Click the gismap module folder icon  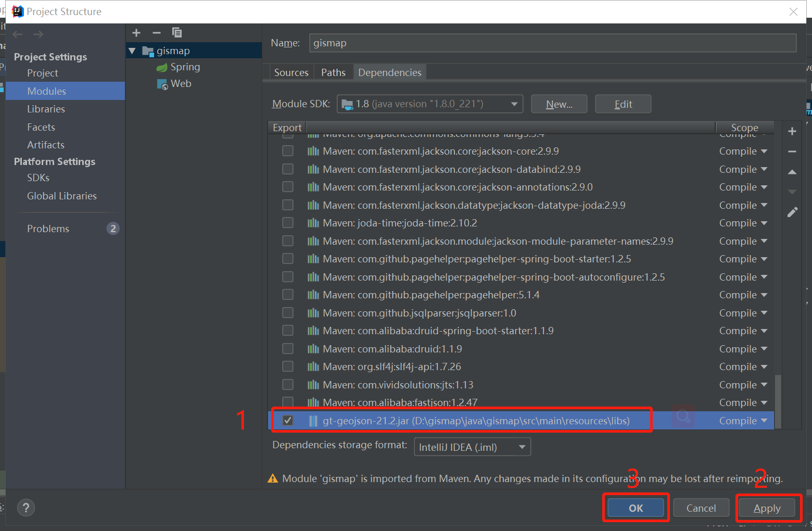[x=148, y=51]
